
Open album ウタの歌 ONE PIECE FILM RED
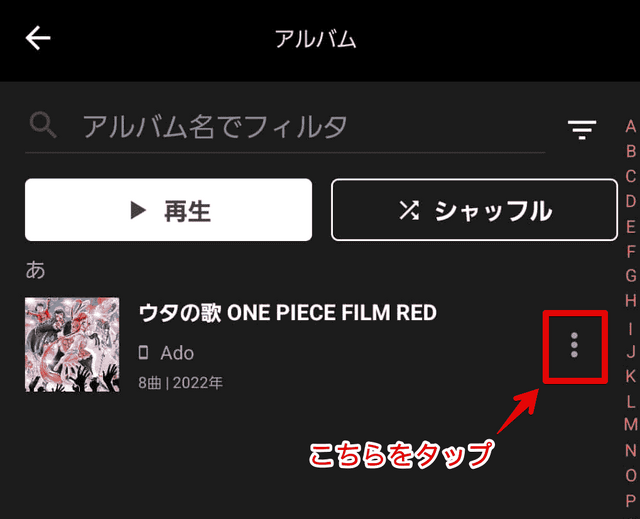point(288,313)
